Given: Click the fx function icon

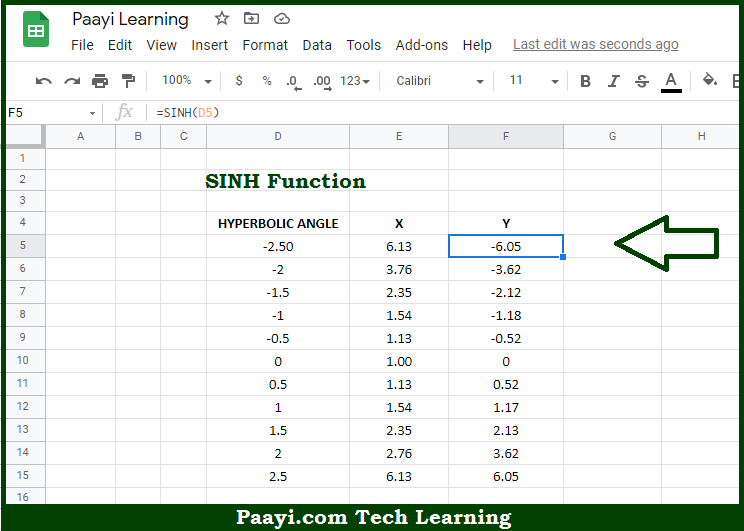Looking at the screenshot, I should click(x=124, y=112).
